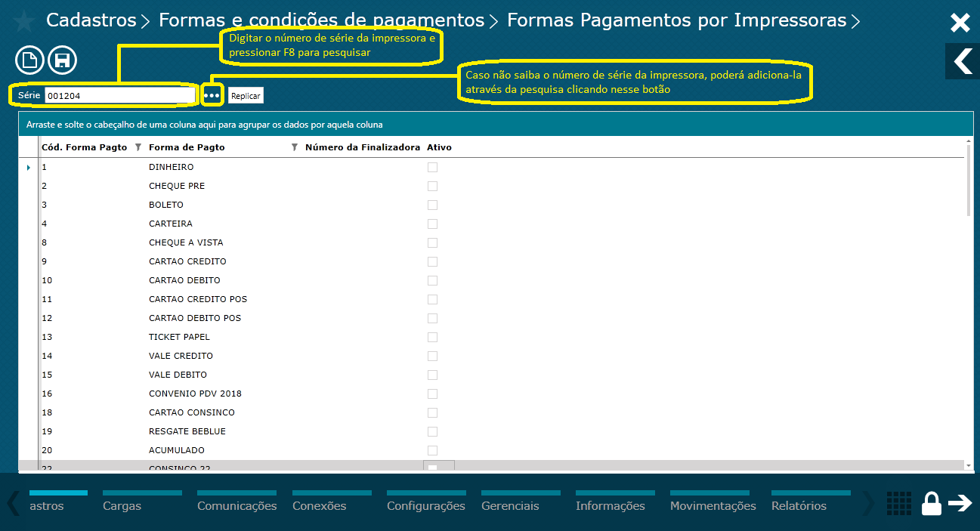Sort by Forma de Pagto column header
Viewport: 980px width, 531px height.
point(187,147)
